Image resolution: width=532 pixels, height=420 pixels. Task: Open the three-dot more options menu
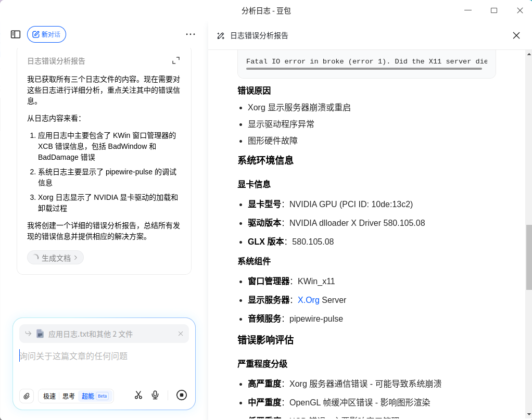tap(191, 34)
